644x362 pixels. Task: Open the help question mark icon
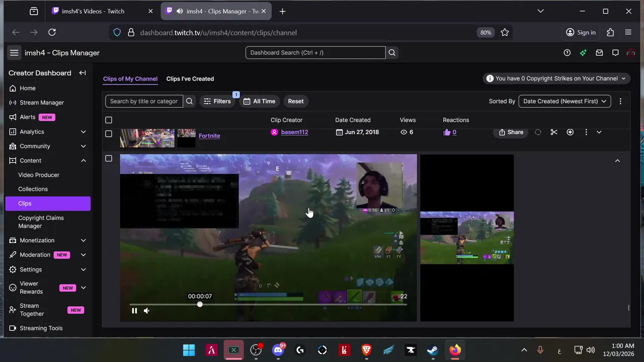click(x=567, y=53)
